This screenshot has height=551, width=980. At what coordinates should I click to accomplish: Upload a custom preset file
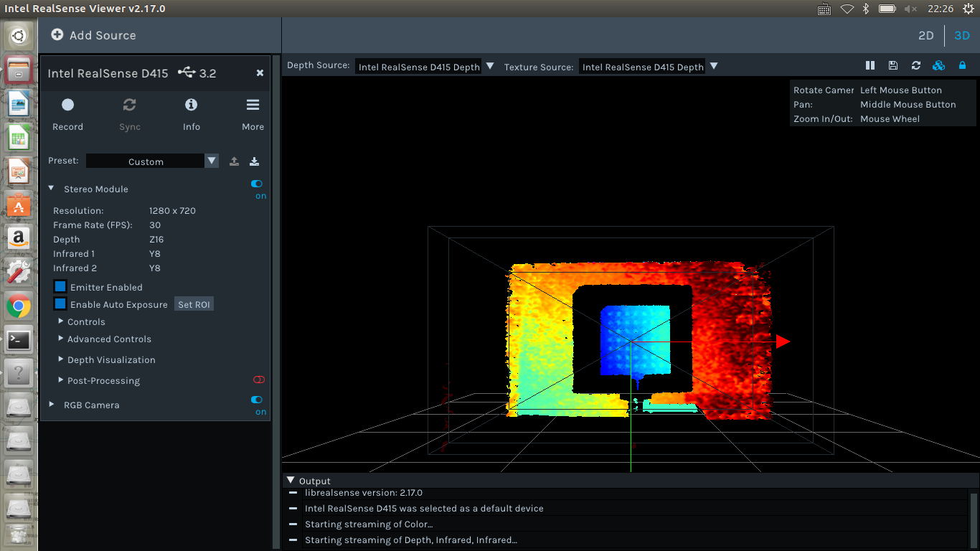(x=234, y=161)
